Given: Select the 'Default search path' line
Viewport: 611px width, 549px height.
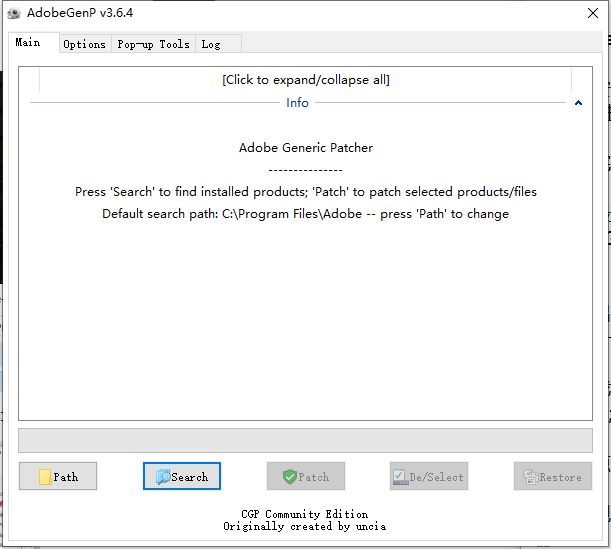Looking at the screenshot, I should 305,214.
